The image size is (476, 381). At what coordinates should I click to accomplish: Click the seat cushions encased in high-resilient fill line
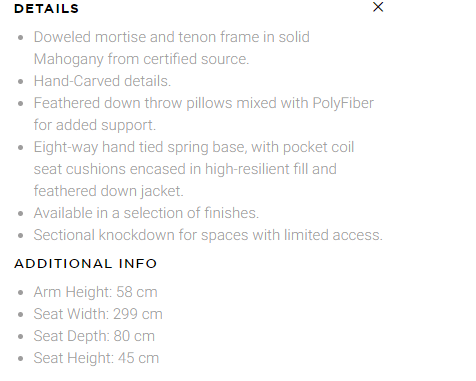pyautogui.click(x=185, y=169)
